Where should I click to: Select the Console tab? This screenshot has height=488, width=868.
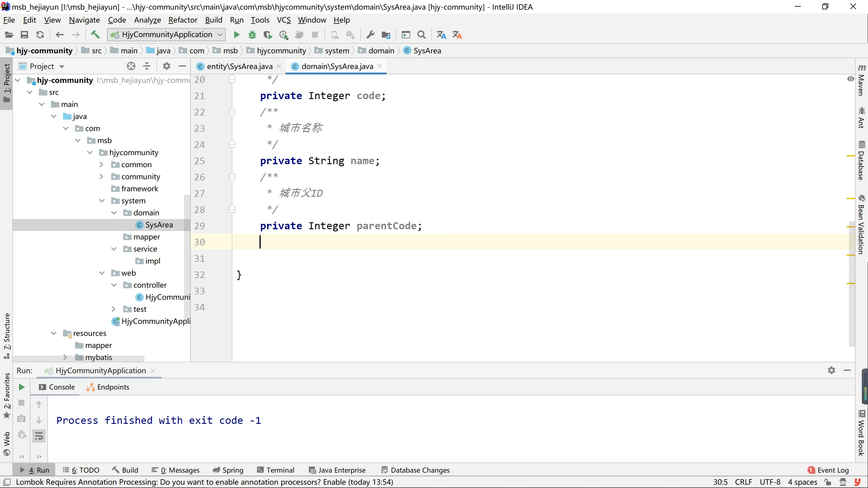pyautogui.click(x=57, y=387)
